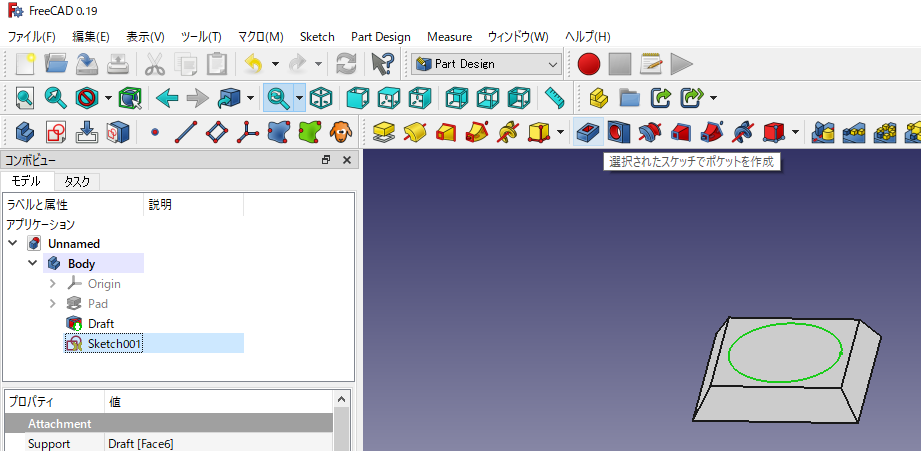The height and width of the screenshot is (451, 921).
Task: Go back with the teal left arrow
Action: click(x=167, y=98)
